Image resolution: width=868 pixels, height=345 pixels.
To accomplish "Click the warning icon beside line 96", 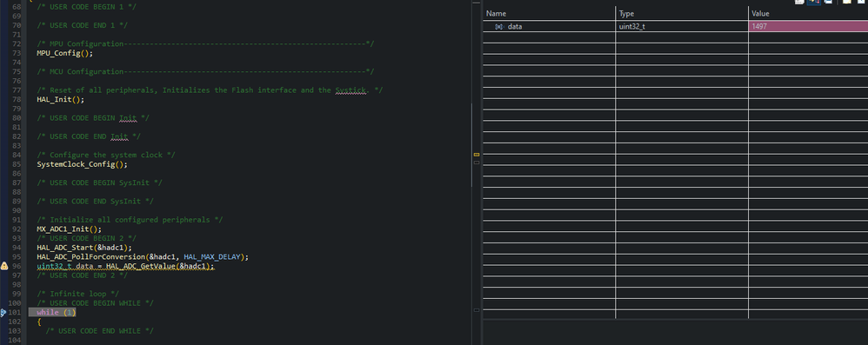I will point(3,266).
